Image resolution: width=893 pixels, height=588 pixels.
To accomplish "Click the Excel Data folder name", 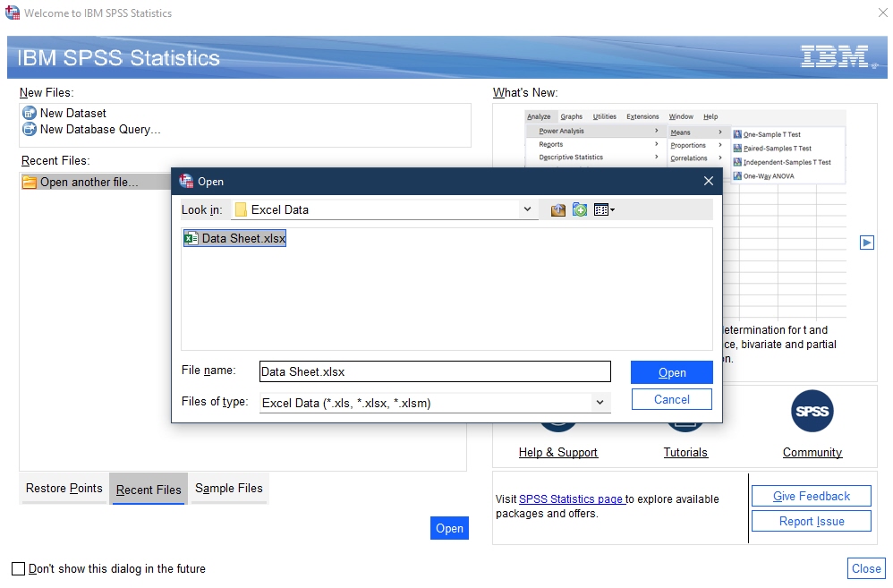I will pos(280,209).
